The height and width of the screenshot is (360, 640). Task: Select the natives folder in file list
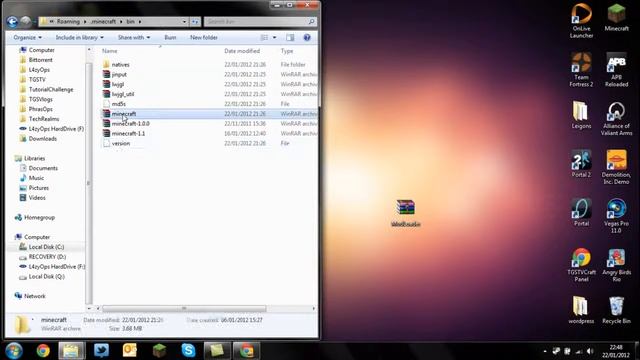(120, 64)
